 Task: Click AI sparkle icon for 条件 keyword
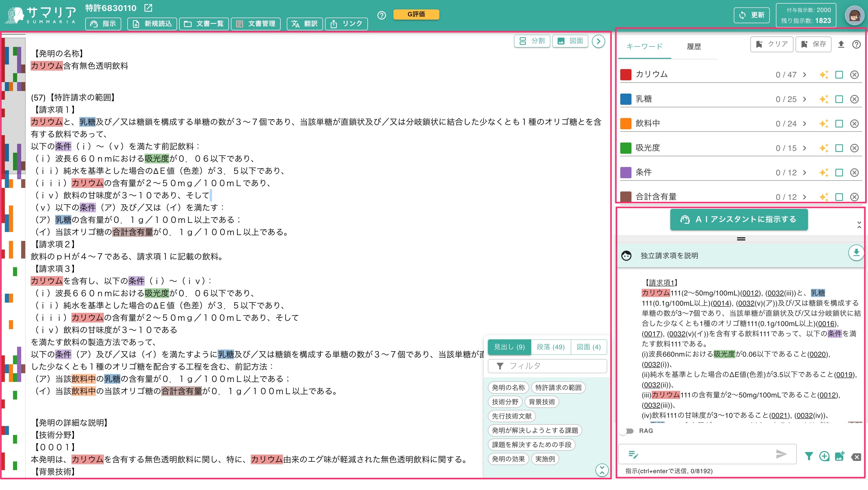[824, 172]
